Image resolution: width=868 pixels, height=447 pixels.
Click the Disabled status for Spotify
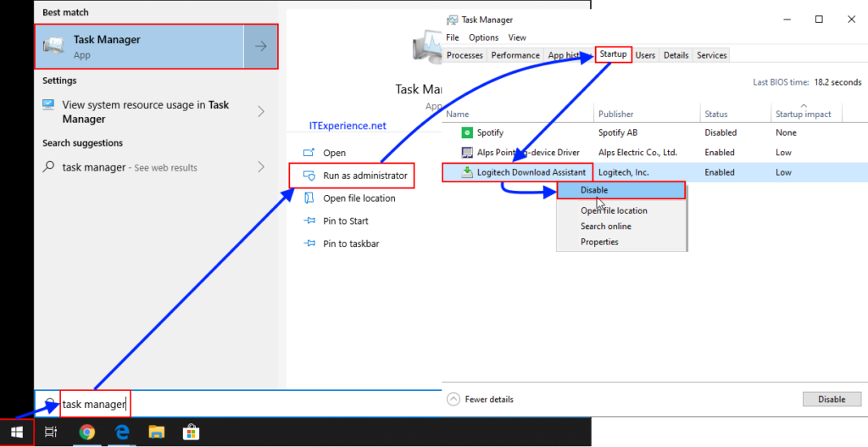pyautogui.click(x=721, y=133)
